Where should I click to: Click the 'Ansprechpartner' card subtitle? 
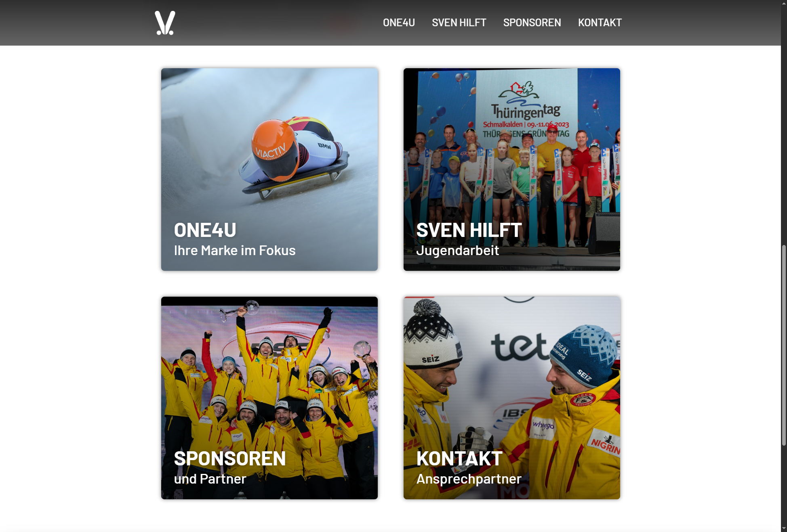[x=469, y=479]
